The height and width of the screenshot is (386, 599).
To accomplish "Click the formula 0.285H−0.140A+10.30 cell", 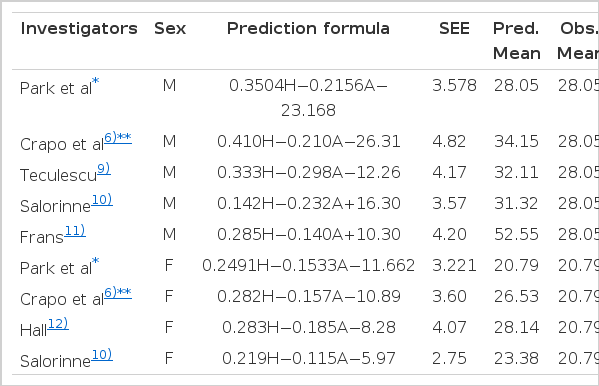I will point(309,234).
